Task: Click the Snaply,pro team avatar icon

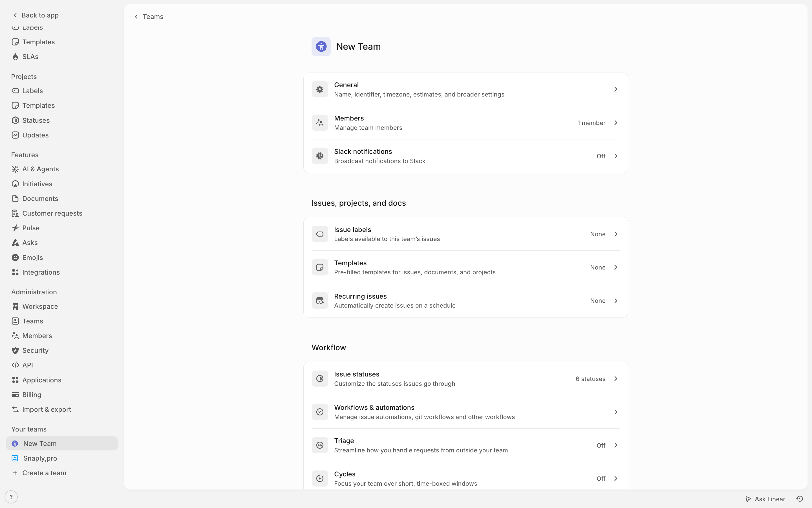Action: click(15, 458)
